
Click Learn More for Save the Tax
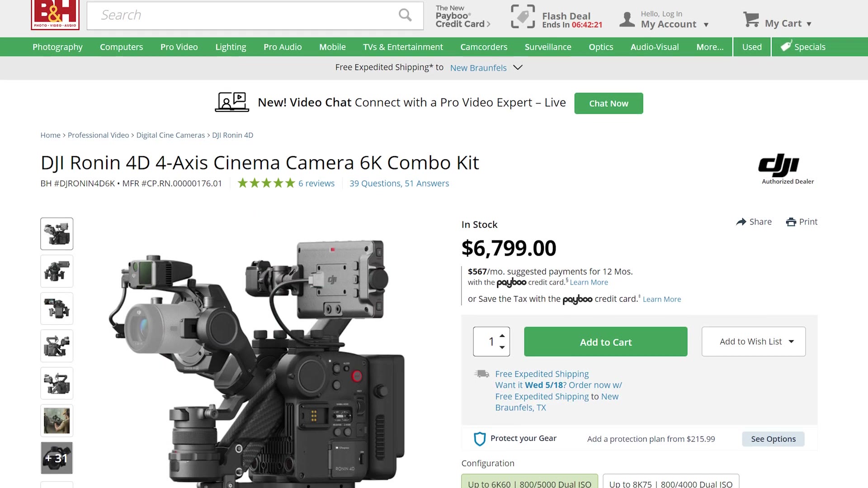(662, 299)
